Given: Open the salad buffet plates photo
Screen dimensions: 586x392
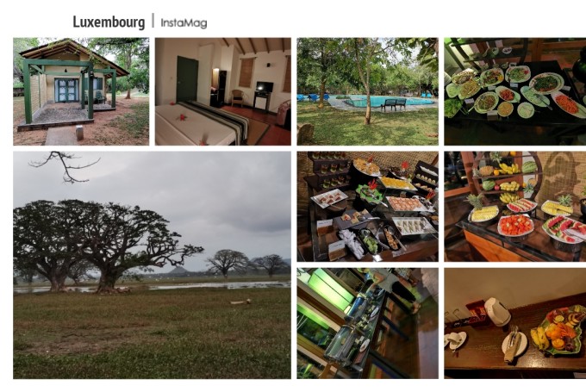Looking at the screenshot, I should tap(515, 91).
